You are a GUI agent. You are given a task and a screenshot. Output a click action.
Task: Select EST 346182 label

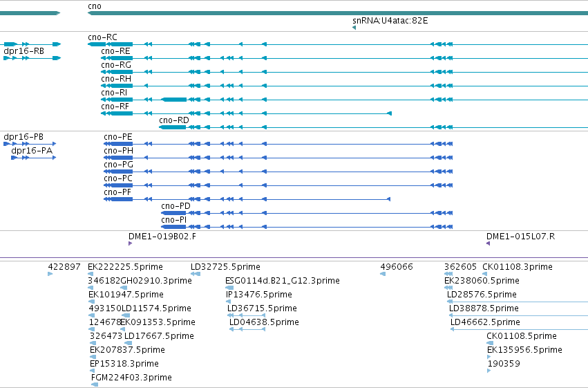[104, 281]
